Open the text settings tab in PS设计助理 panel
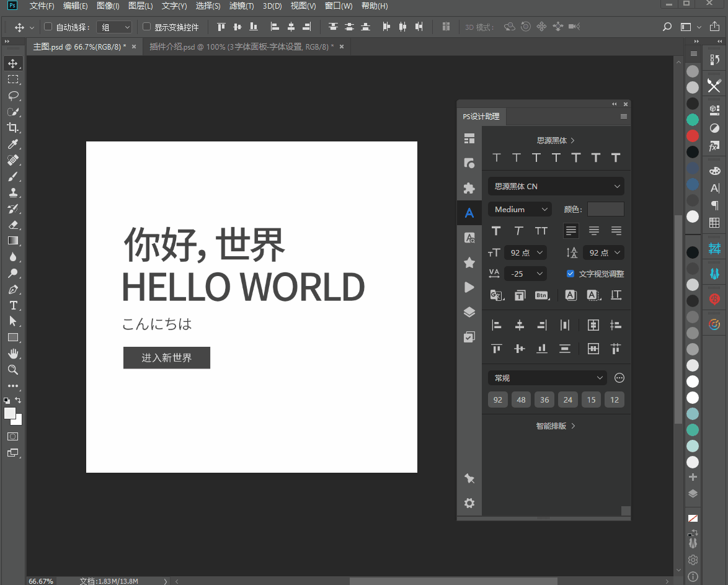 [x=469, y=212]
